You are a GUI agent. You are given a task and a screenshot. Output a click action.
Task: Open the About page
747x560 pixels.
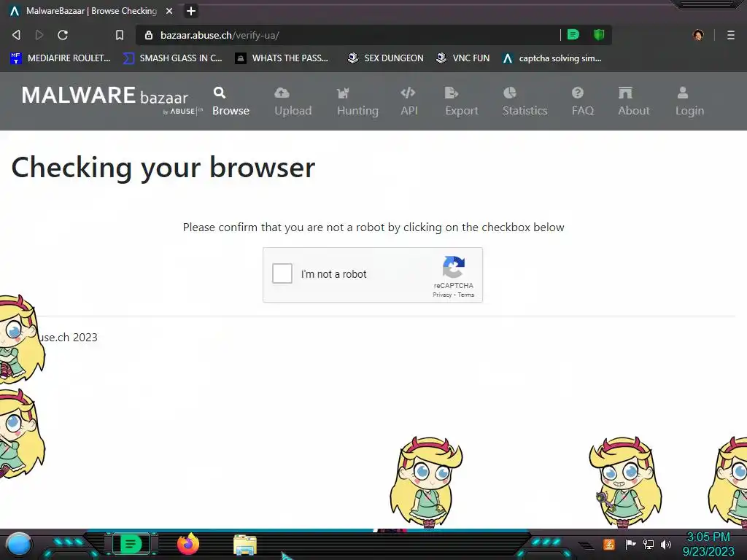coord(634,101)
